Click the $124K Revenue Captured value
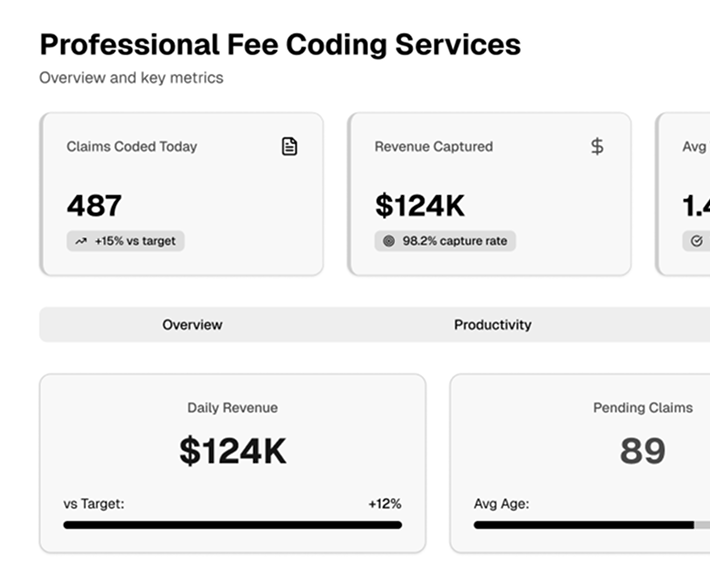Viewport: 710px width, 572px height. click(x=420, y=206)
